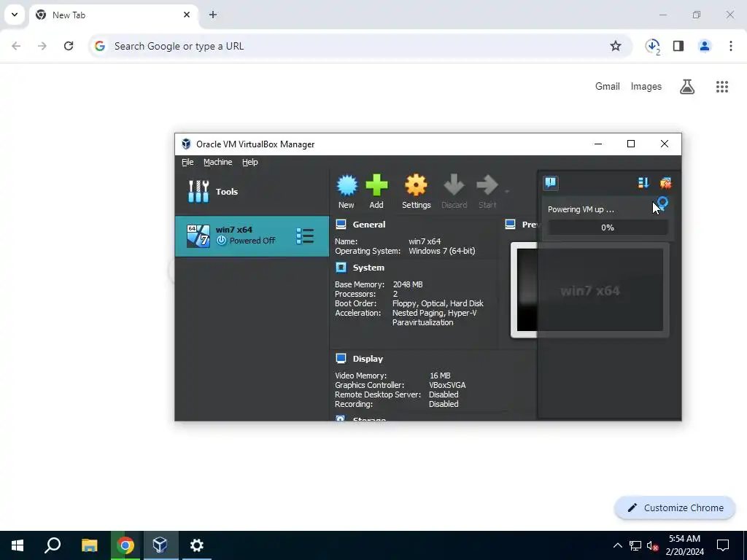Screen dimensions: 747x560
Task: Switch to Chrome on the taskbar
Action: (x=125, y=545)
